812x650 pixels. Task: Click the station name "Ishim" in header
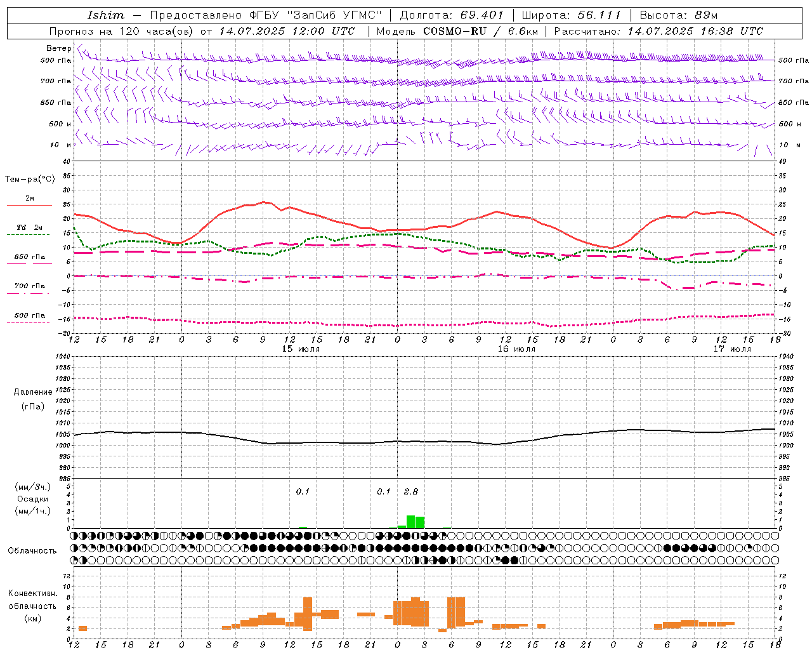point(106,15)
